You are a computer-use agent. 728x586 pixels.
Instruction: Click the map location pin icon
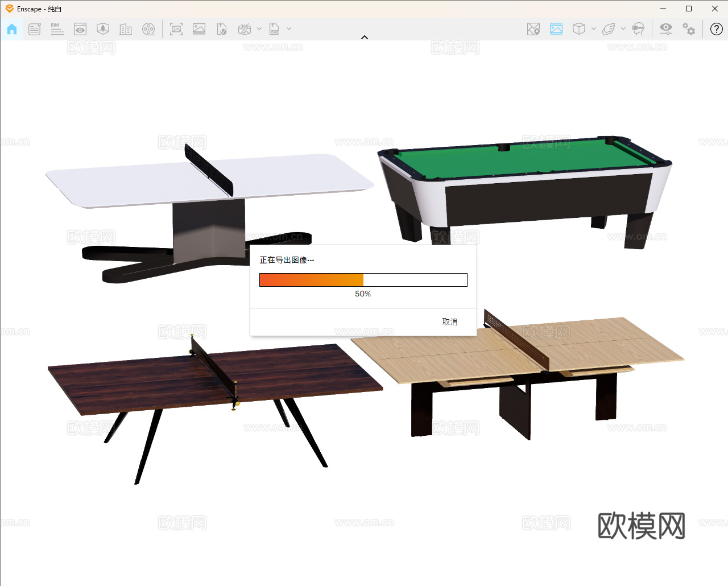click(x=533, y=29)
